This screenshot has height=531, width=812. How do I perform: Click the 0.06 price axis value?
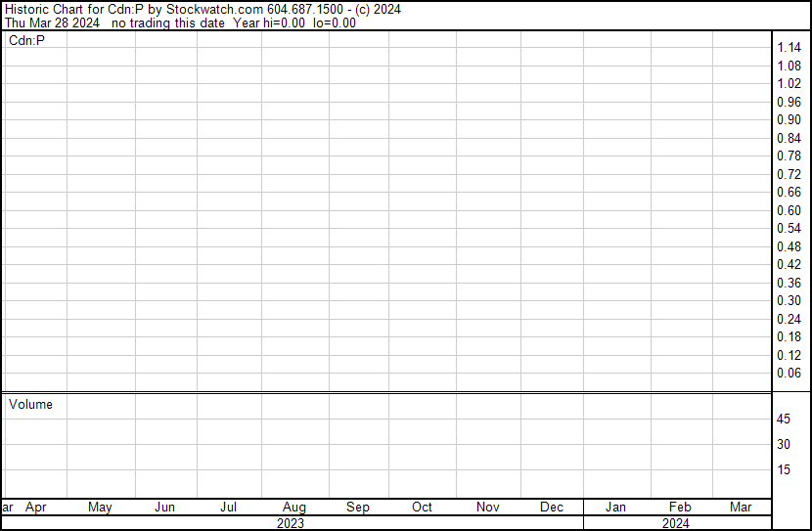(x=789, y=374)
